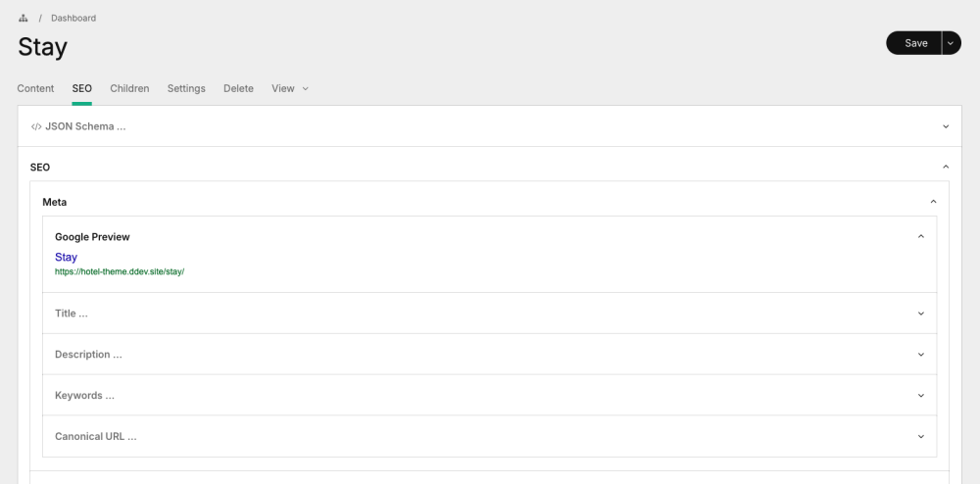Select the Delete tab
The image size is (980, 484).
click(x=238, y=88)
